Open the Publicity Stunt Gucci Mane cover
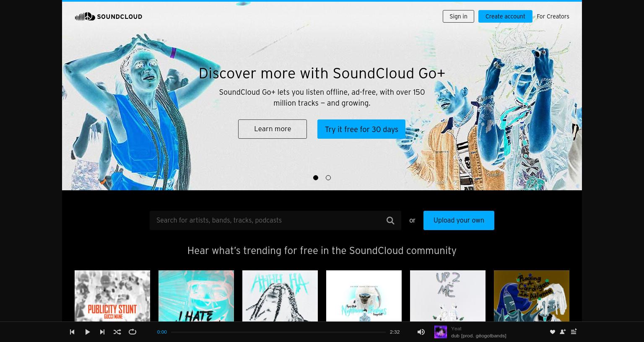The image size is (644, 342). click(x=112, y=296)
